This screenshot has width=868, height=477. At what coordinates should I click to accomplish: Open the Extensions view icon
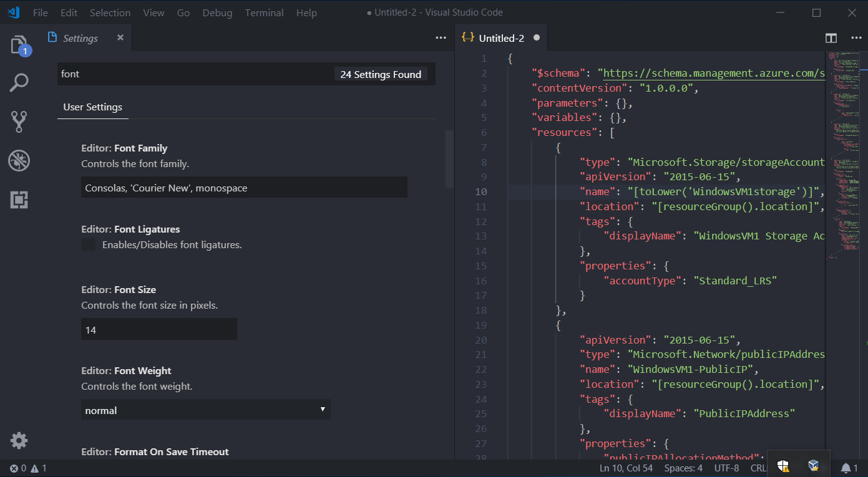(19, 200)
